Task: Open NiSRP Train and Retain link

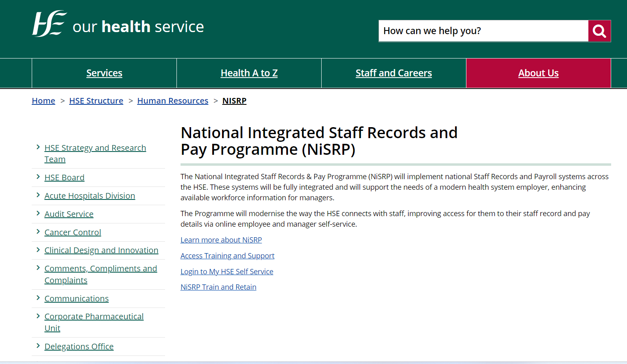Action: pos(218,287)
